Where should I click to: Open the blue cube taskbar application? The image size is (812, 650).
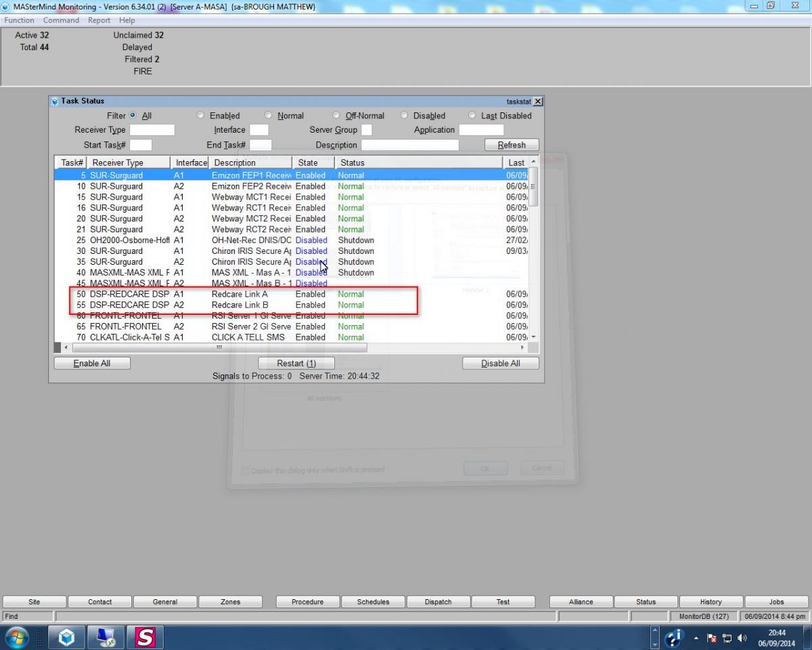pos(66,638)
